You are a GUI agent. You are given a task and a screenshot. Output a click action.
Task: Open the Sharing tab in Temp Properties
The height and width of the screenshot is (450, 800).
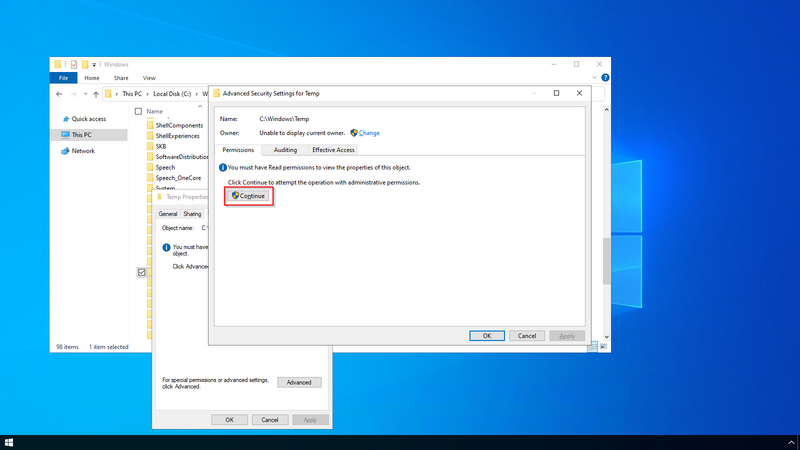192,214
